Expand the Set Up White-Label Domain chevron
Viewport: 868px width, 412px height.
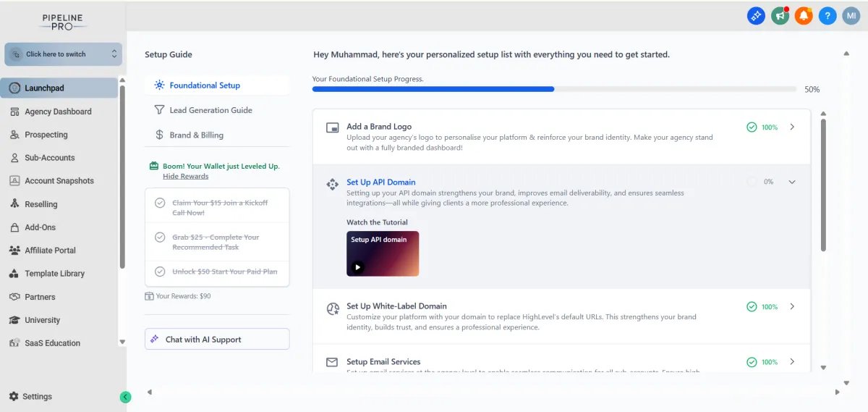pyautogui.click(x=792, y=306)
